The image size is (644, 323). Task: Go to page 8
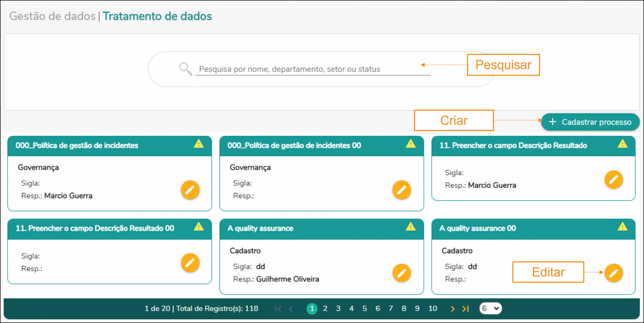(x=404, y=308)
